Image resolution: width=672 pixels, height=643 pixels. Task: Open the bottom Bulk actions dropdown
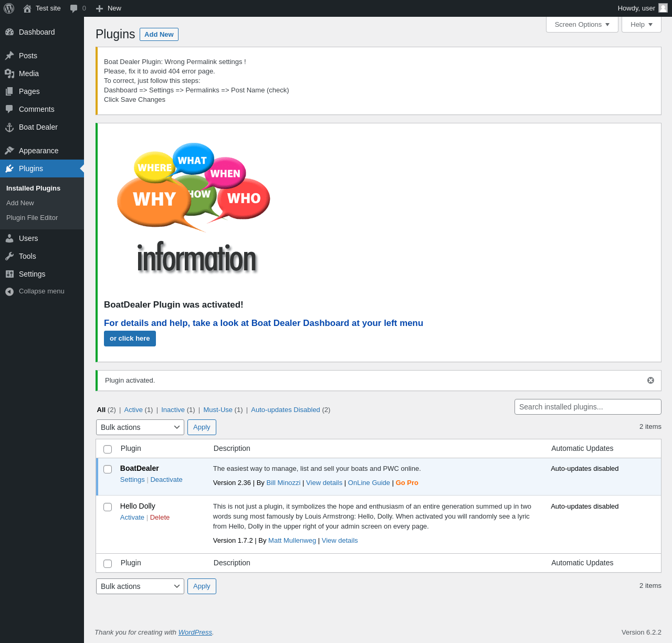(140, 586)
